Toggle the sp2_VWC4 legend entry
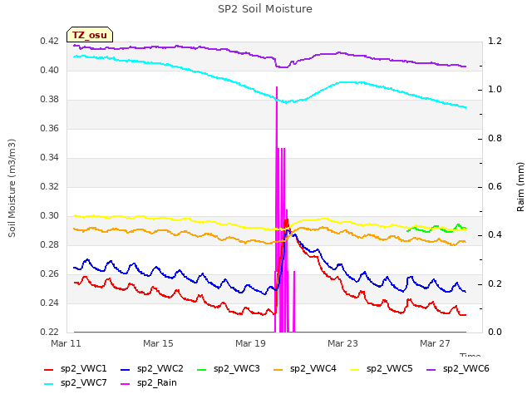 pos(305,369)
